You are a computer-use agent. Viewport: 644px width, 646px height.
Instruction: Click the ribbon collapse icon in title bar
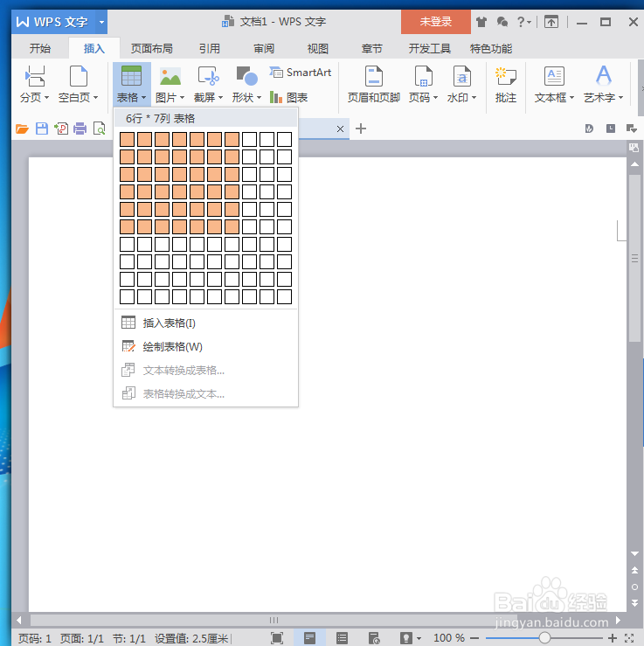(x=551, y=22)
